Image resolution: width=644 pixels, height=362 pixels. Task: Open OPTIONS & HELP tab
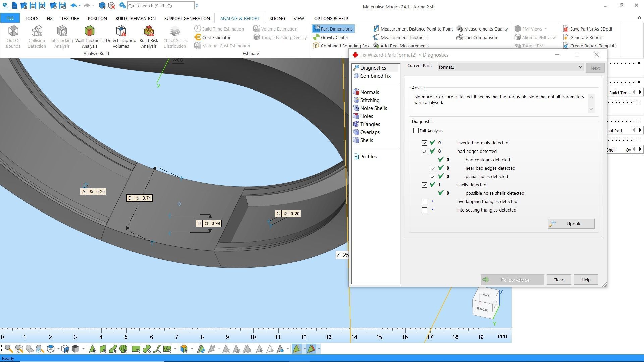[x=331, y=18]
